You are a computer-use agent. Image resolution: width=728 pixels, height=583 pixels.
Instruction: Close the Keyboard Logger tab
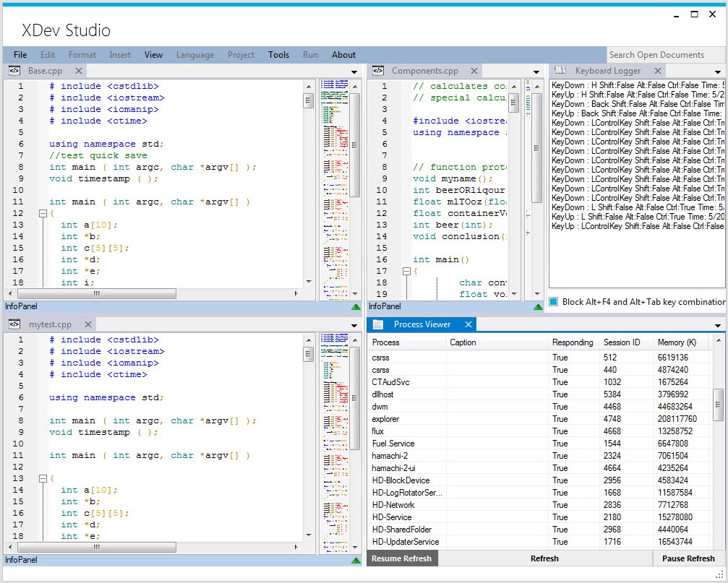pyautogui.click(x=656, y=71)
